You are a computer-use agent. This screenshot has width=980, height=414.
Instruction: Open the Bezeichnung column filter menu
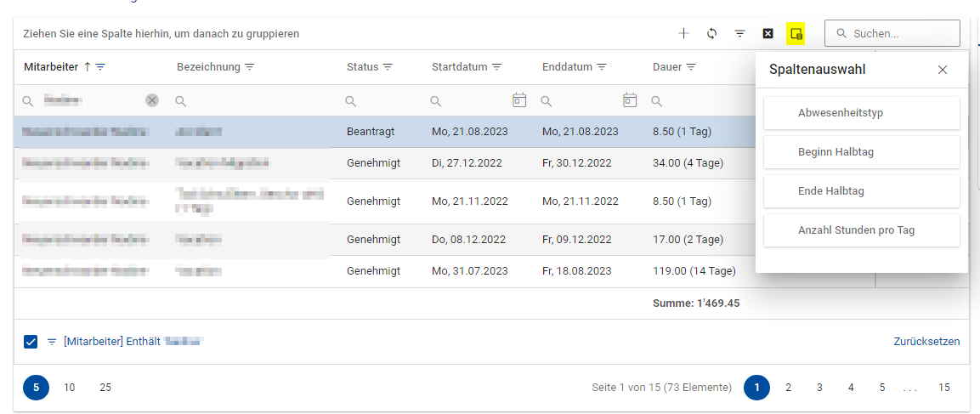point(250,67)
